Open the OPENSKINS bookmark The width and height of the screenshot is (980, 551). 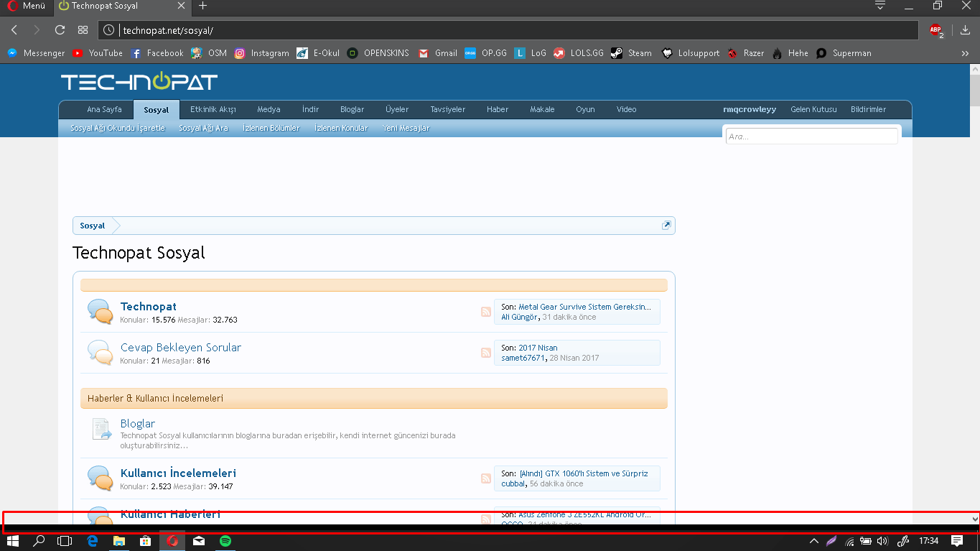pyautogui.click(x=378, y=53)
